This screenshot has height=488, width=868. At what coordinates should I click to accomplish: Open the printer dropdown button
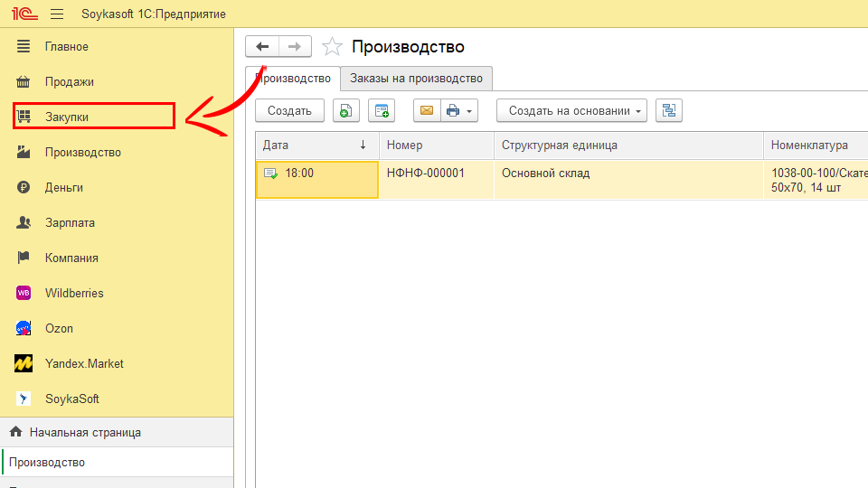(x=458, y=111)
